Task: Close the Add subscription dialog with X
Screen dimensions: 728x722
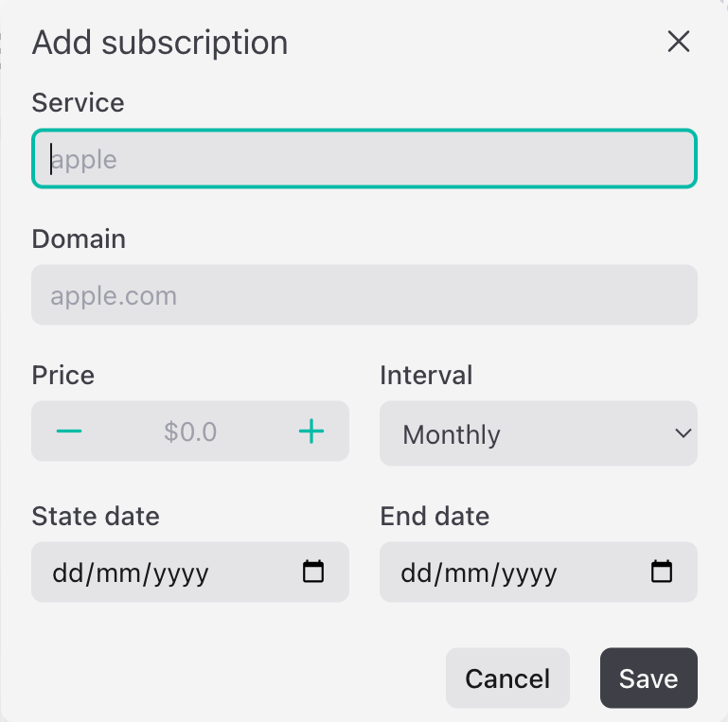Action: tap(679, 42)
